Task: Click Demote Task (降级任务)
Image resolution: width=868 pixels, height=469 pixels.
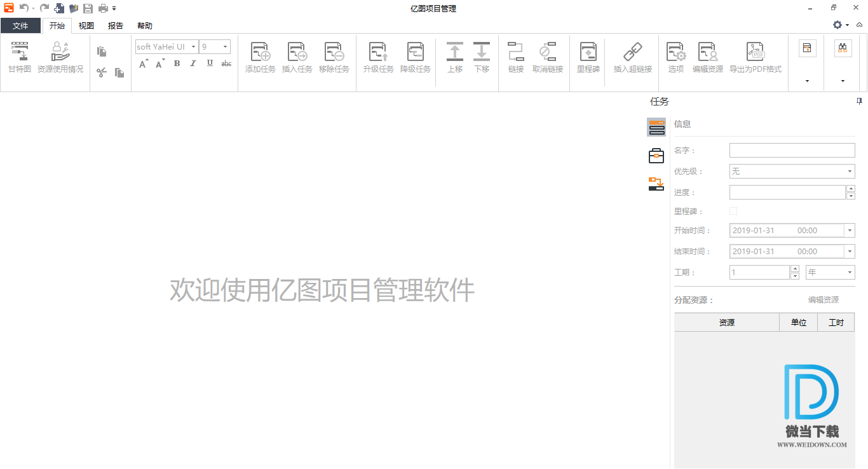Action: pyautogui.click(x=416, y=57)
